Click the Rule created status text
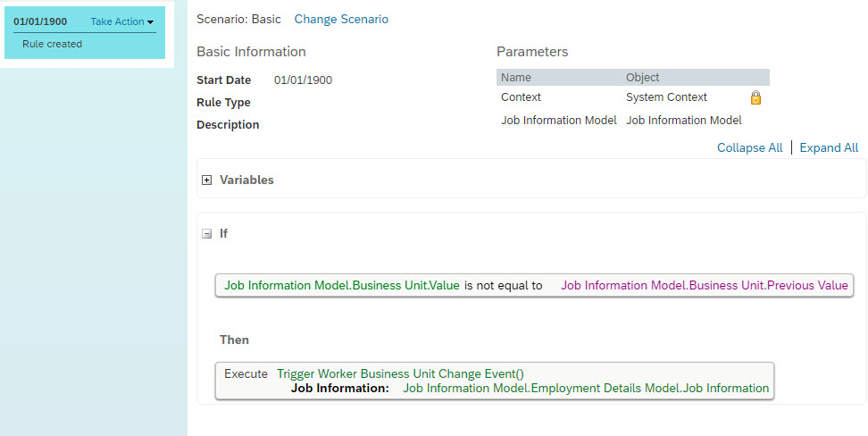 (x=52, y=45)
